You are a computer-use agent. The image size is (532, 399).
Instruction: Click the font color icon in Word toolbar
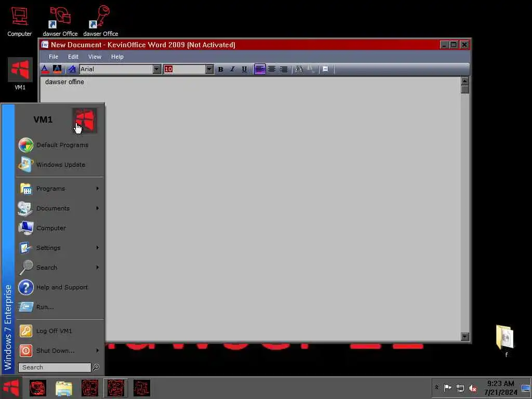coord(45,69)
